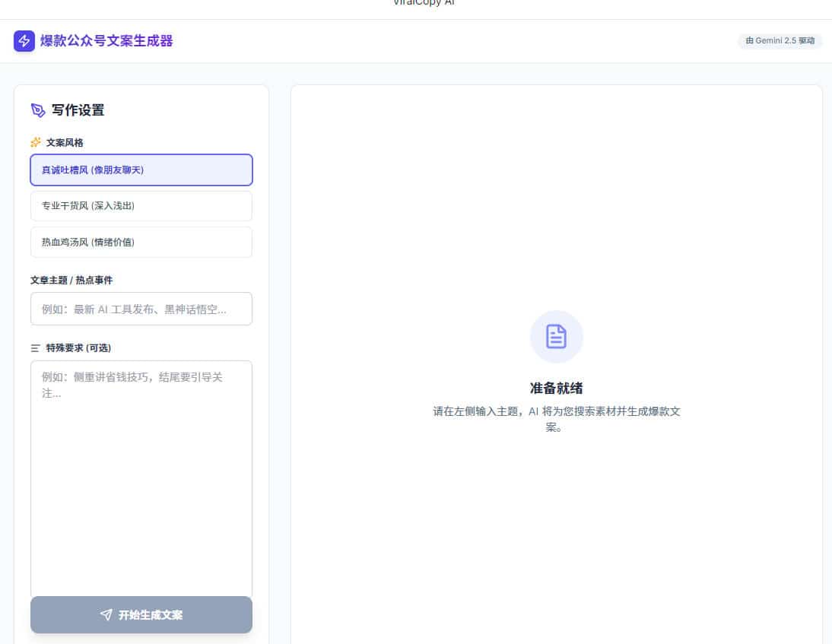The width and height of the screenshot is (832, 644).
Task: Click the lightning bolt logo icon
Action: point(24,40)
